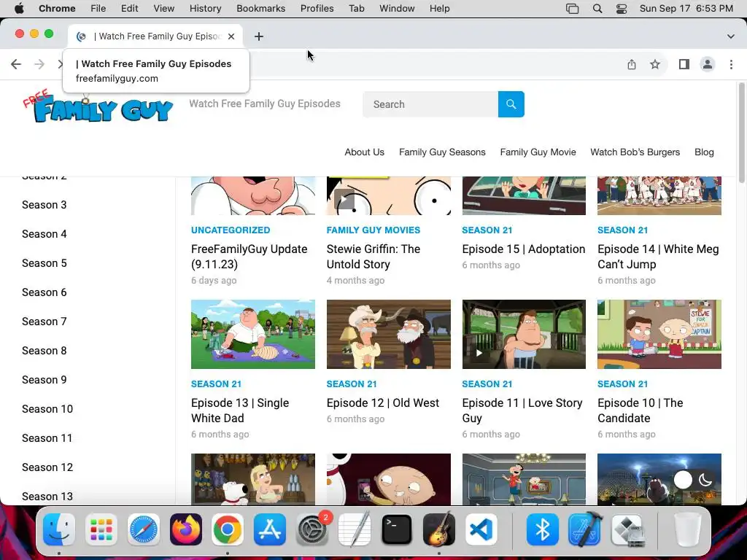Image resolution: width=747 pixels, height=560 pixels.
Task: Launch Visual Studio Code from the Dock
Action: [481, 529]
